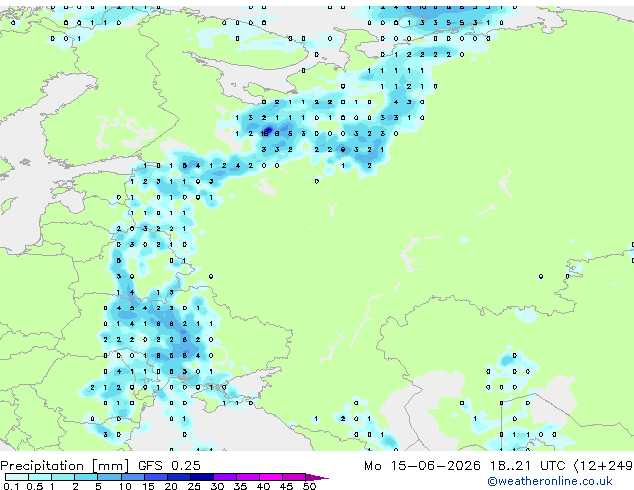This screenshot has height=490, width=634.
Task: Pick the 40–45 mm magenta legend swatch
Action: coord(271,477)
